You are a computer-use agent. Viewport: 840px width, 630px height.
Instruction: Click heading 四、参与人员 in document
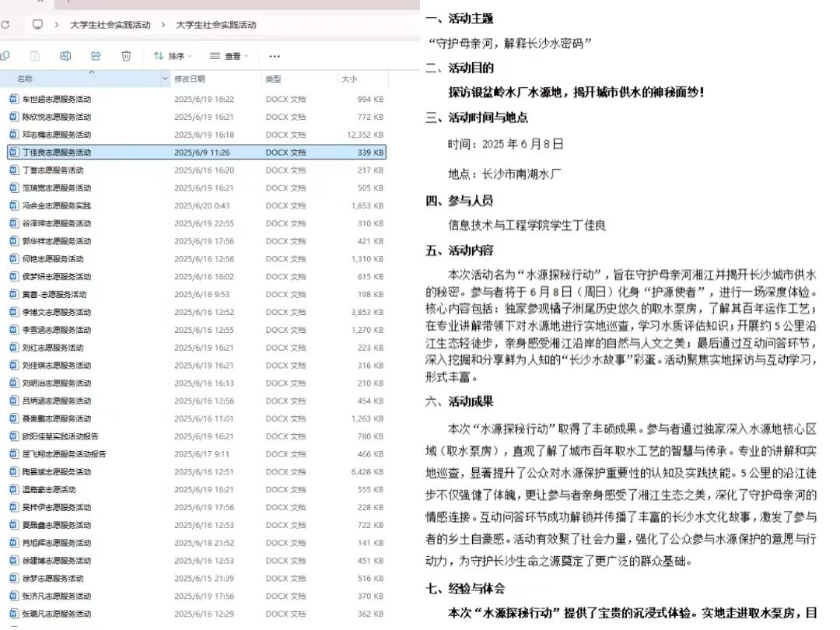click(x=459, y=201)
